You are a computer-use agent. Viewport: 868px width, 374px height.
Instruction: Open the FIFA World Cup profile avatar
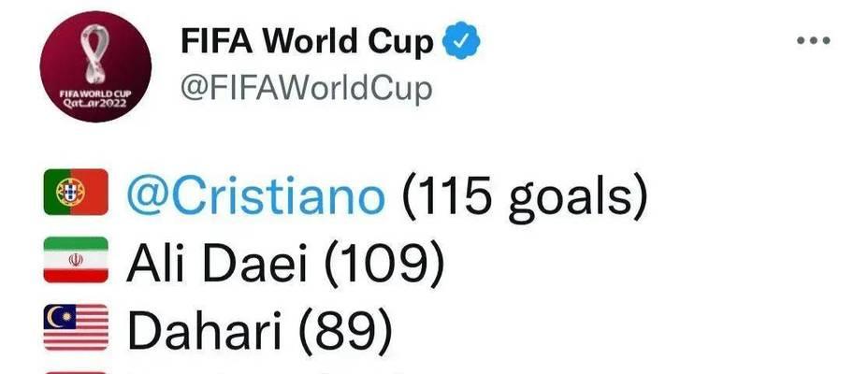[95, 66]
